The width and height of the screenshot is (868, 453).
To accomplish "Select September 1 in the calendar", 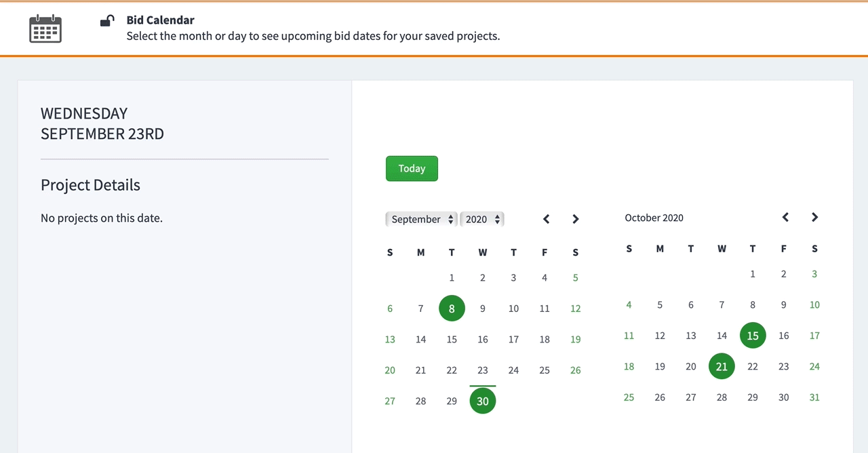I will tap(452, 277).
